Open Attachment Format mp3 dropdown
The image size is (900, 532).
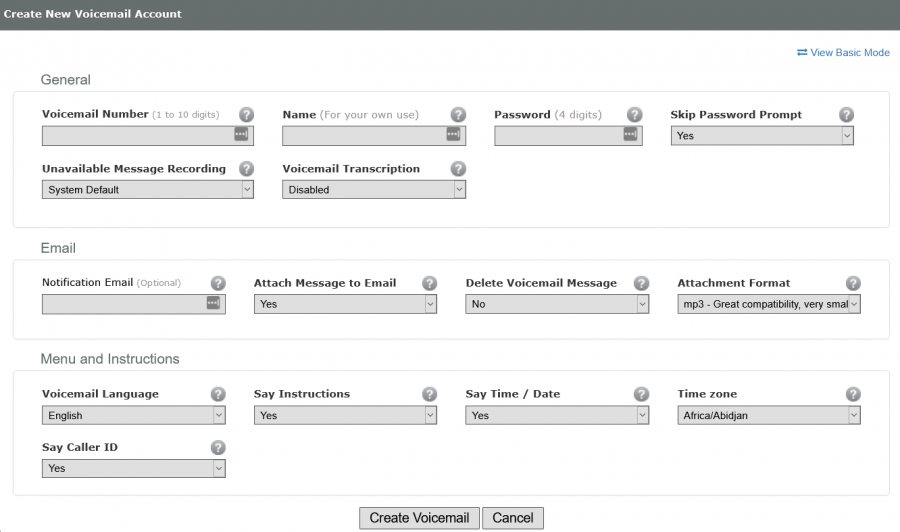(x=769, y=304)
